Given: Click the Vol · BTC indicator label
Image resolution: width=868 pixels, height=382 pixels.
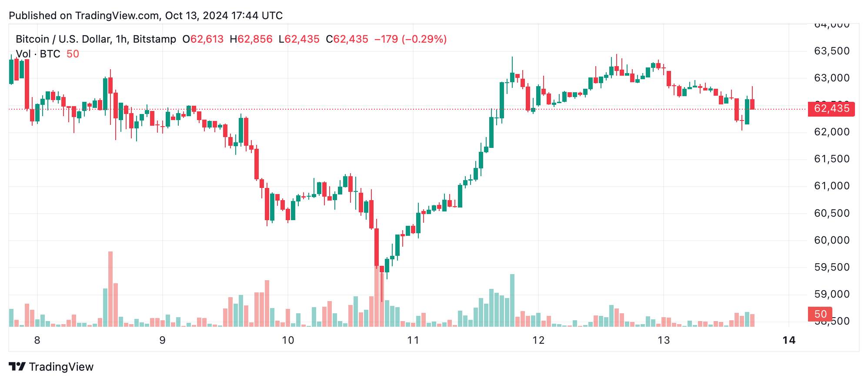Looking at the screenshot, I should tap(38, 54).
